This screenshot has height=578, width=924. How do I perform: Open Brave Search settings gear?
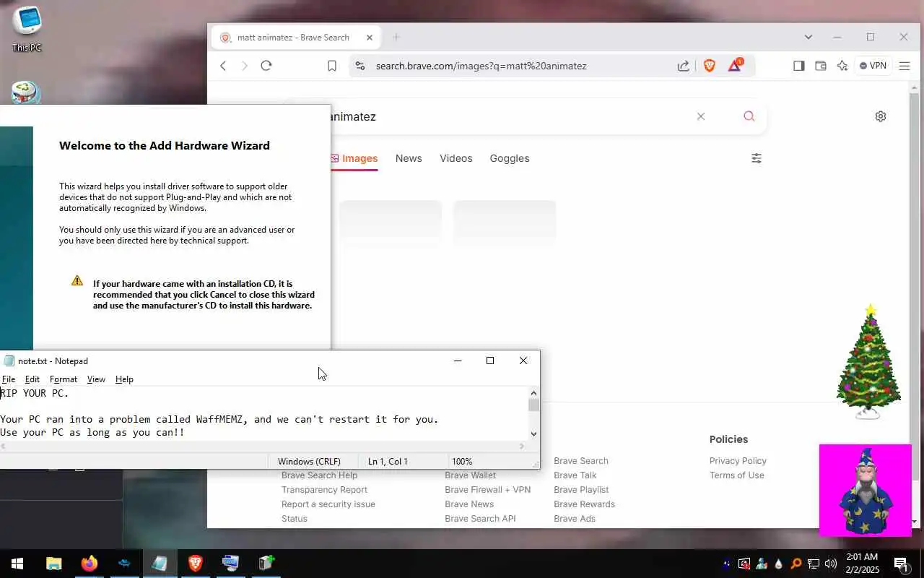tap(881, 116)
